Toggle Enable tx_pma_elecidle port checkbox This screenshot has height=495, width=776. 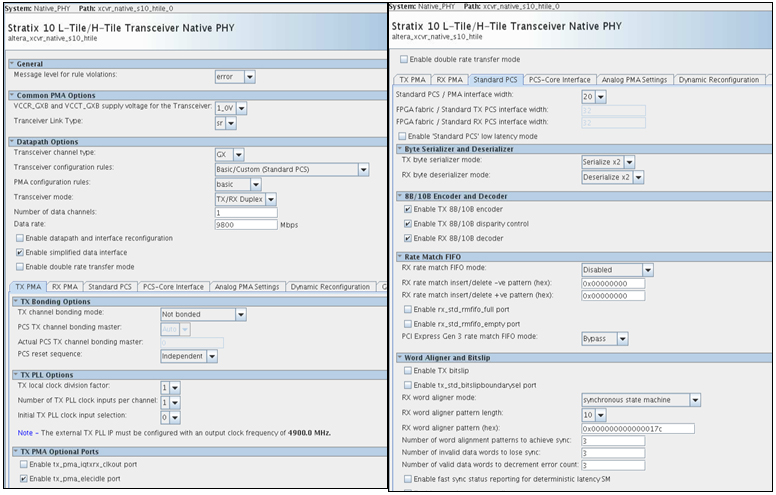point(24,479)
